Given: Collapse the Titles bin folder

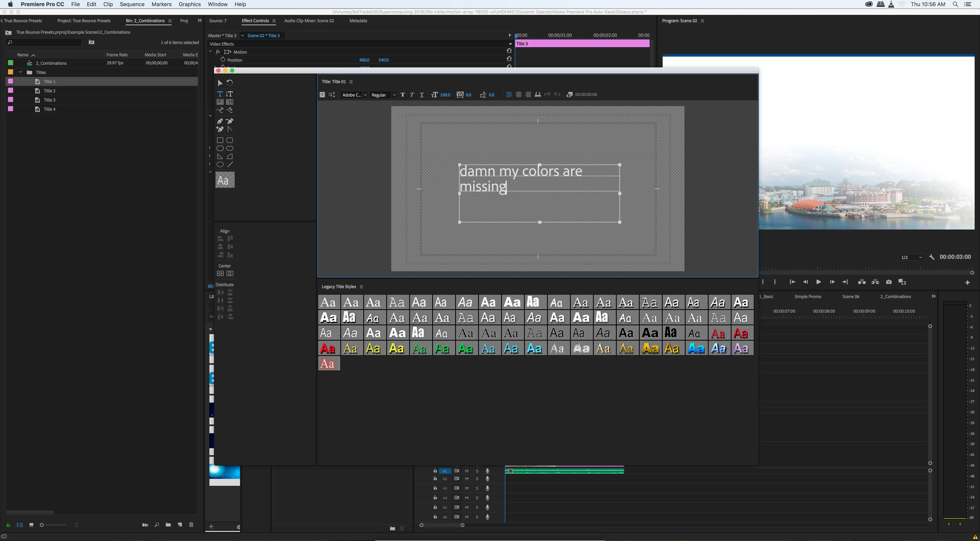Looking at the screenshot, I should (x=20, y=72).
